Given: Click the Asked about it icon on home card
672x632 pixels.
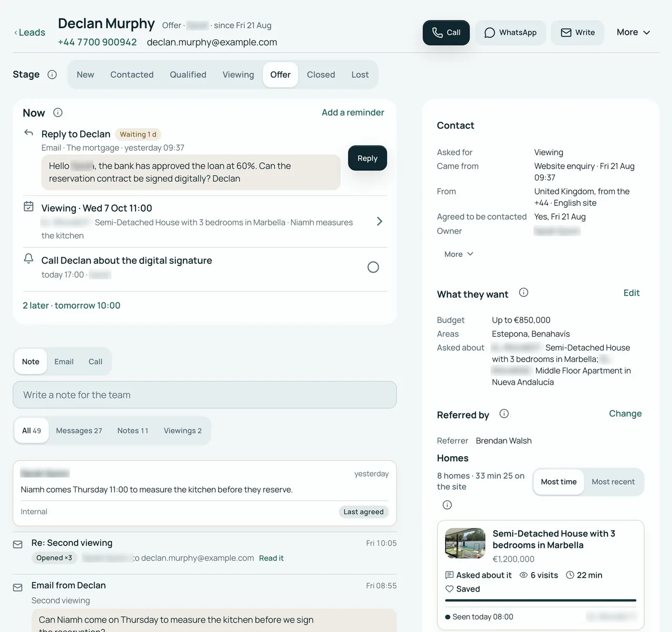Looking at the screenshot, I should [449, 575].
